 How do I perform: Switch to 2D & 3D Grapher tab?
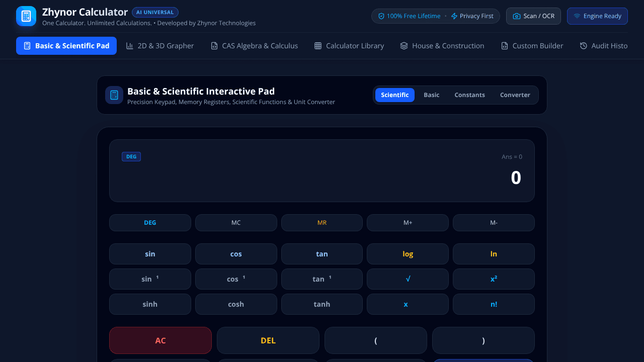(160, 46)
